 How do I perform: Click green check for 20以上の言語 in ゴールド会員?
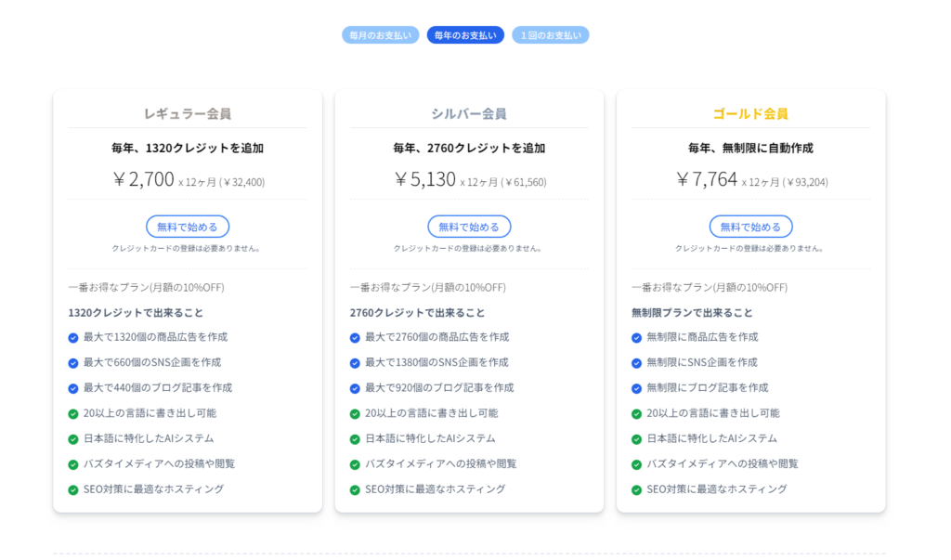(636, 414)
